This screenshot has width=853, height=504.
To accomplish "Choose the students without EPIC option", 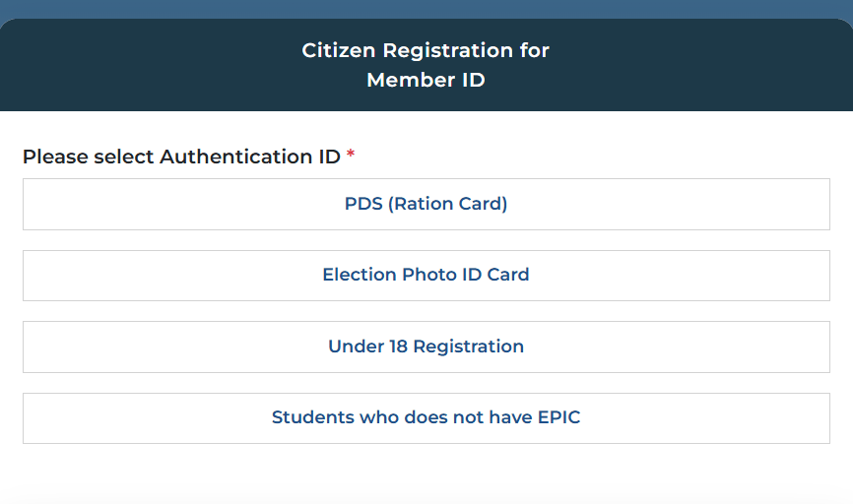I will click(x=426, y=417).
